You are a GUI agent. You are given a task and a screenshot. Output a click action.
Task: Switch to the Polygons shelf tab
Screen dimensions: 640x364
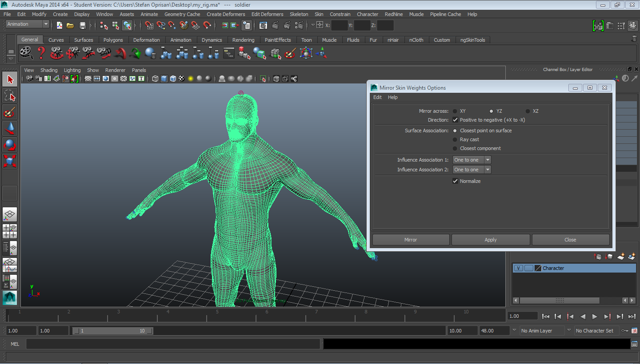tap(113, 40)
